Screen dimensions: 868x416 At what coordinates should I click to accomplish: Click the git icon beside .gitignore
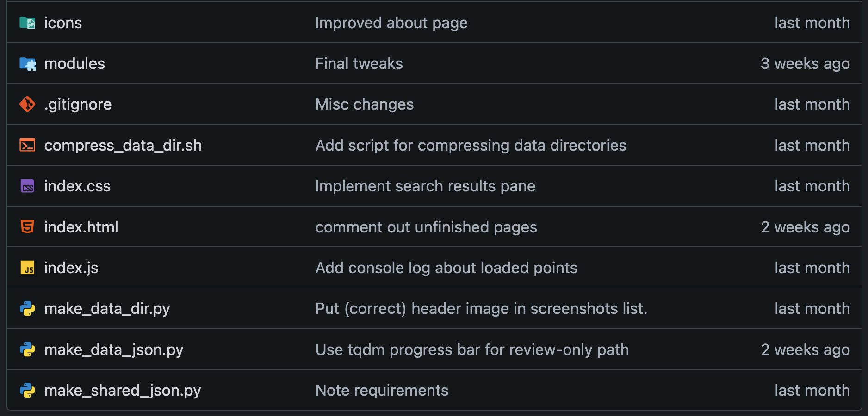[x=27, y=104]
